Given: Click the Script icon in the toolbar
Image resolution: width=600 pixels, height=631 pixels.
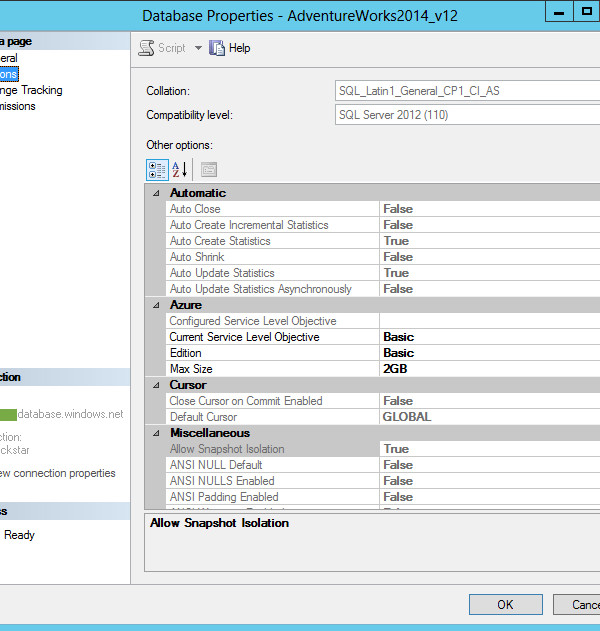Looking at the screenshot, I should [146, 48].
